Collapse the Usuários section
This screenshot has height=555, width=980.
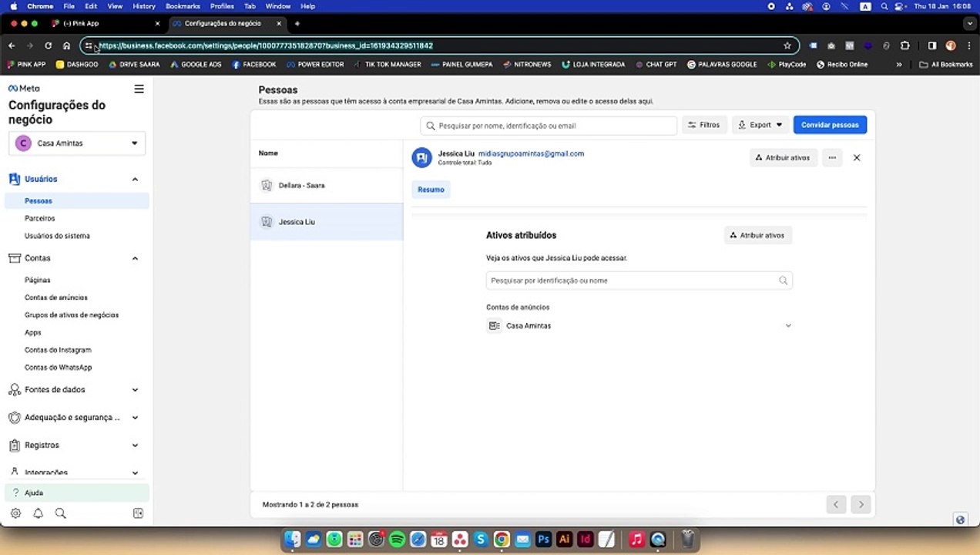tap(135, 179)
